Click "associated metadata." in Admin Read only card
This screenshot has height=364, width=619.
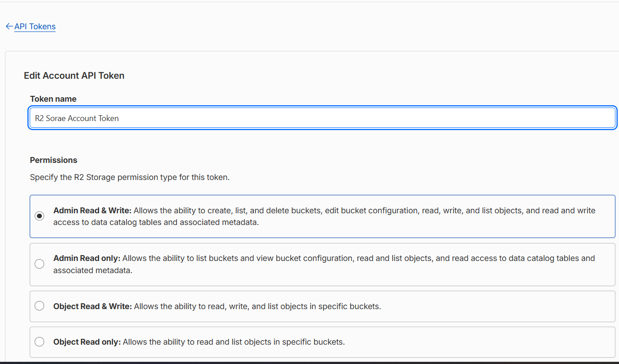pyautogui.click(x=93, y=270)
